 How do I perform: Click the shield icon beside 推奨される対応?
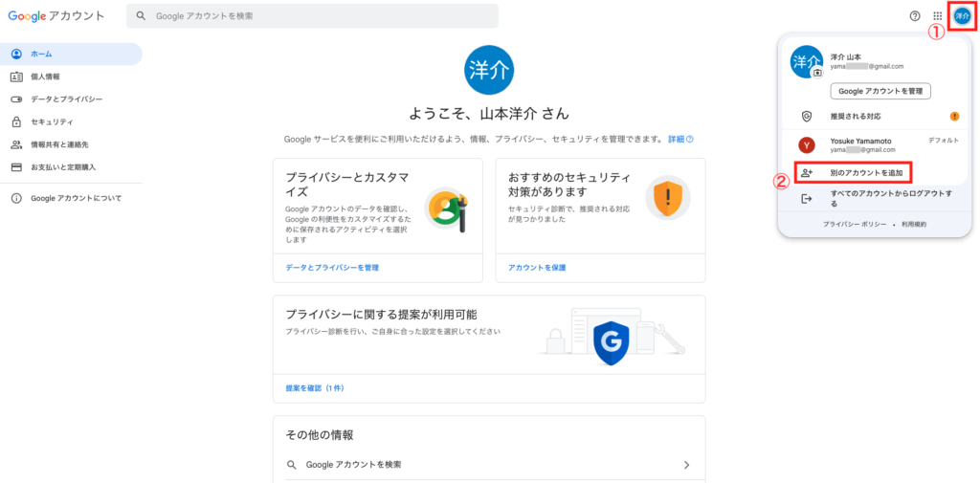(807, 117)
